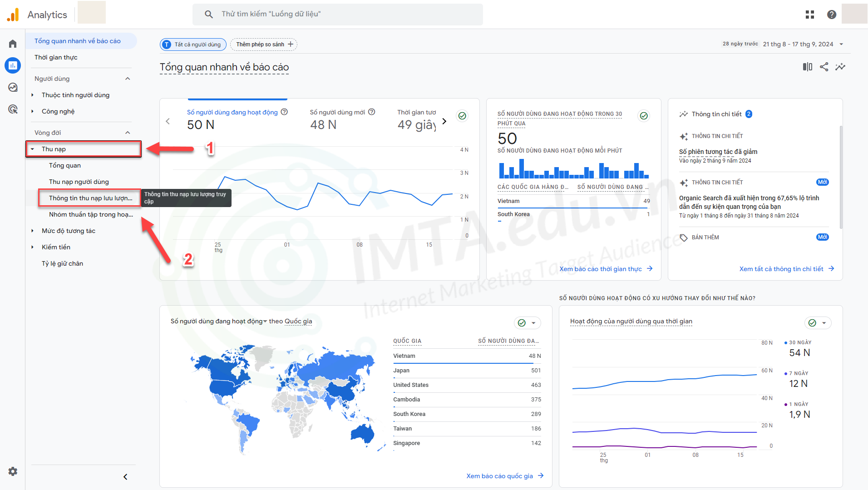
Task: Expand the Công nghệ tree item
Action: click(x=32, y=111)
